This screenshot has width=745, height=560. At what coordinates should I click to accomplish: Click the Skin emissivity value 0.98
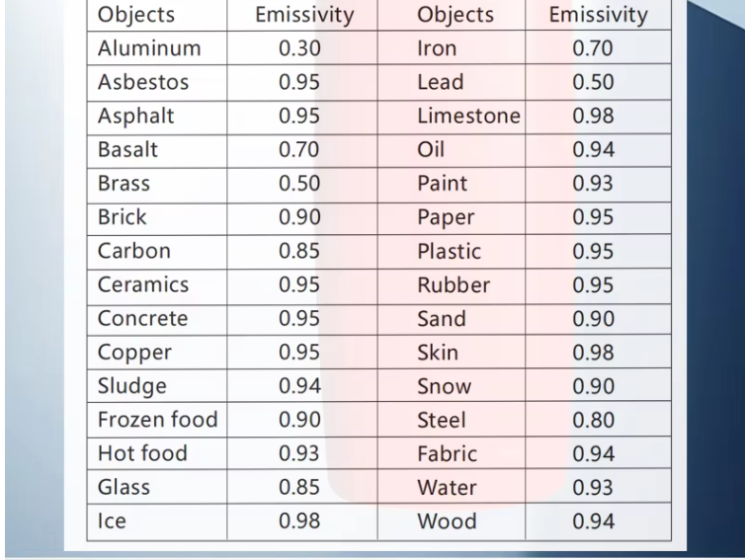pos(593,353)
